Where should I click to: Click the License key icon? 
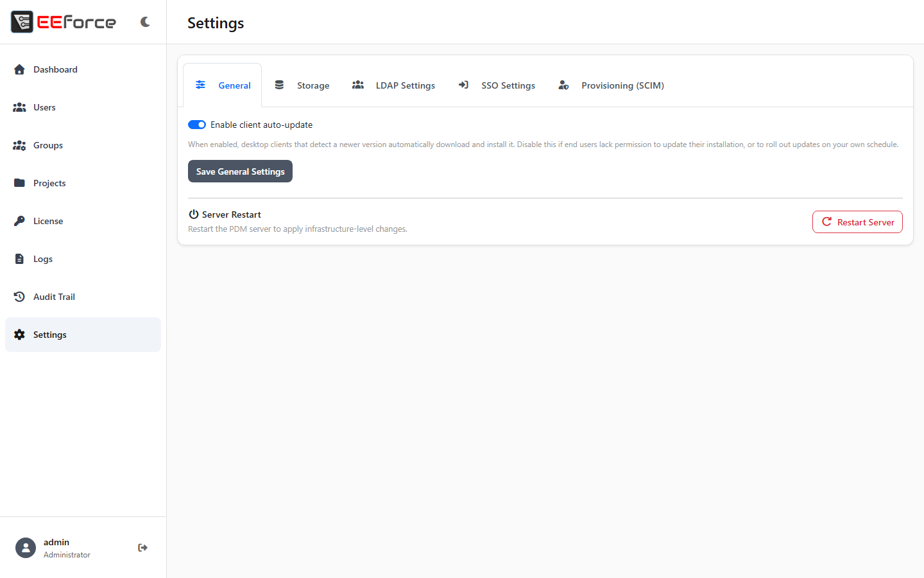tap(19, 221)
